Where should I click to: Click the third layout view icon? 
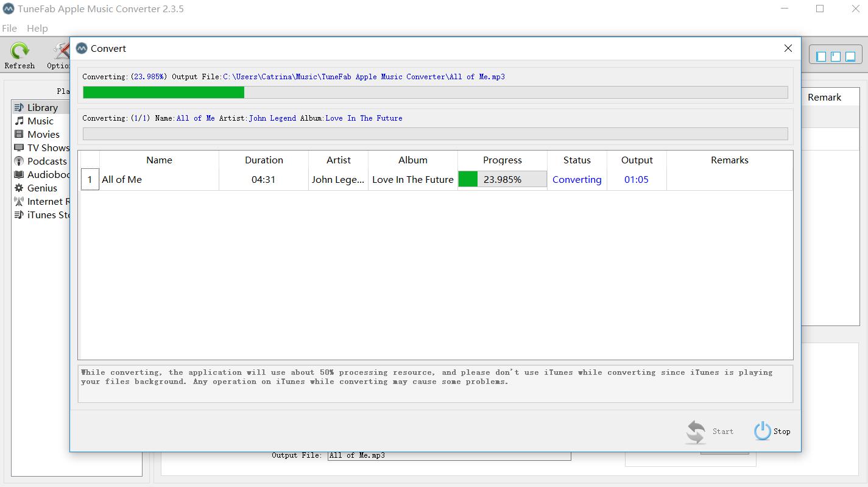coord(850,56)
